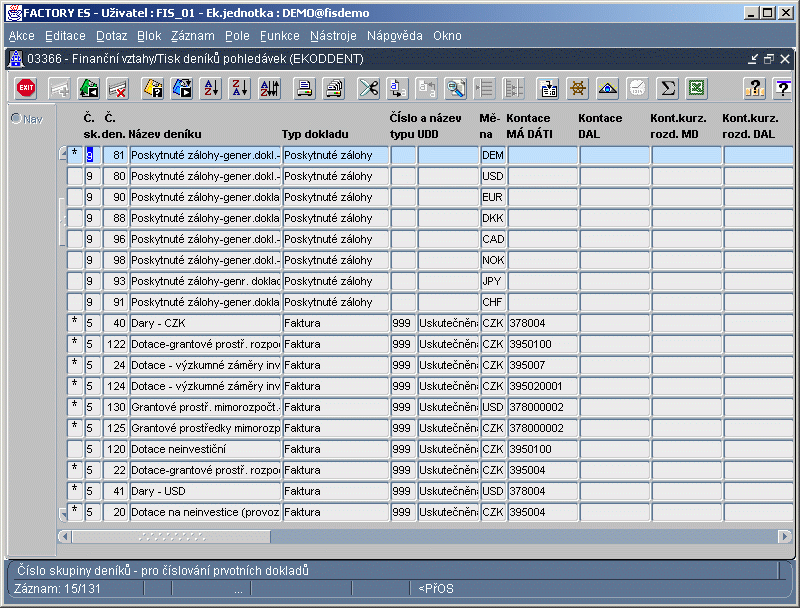The width and height of the screenshot is (800, 608).
Task: Click the magnifier search icon
Action: coord(456,88)
